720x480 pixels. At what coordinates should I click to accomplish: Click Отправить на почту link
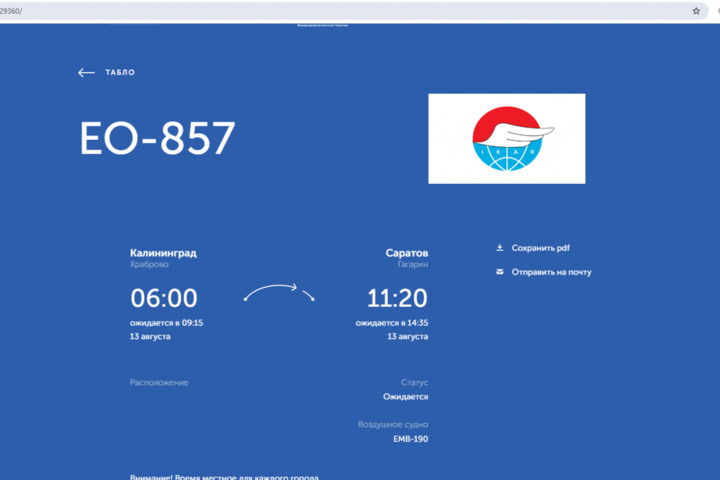click(551, 272)
